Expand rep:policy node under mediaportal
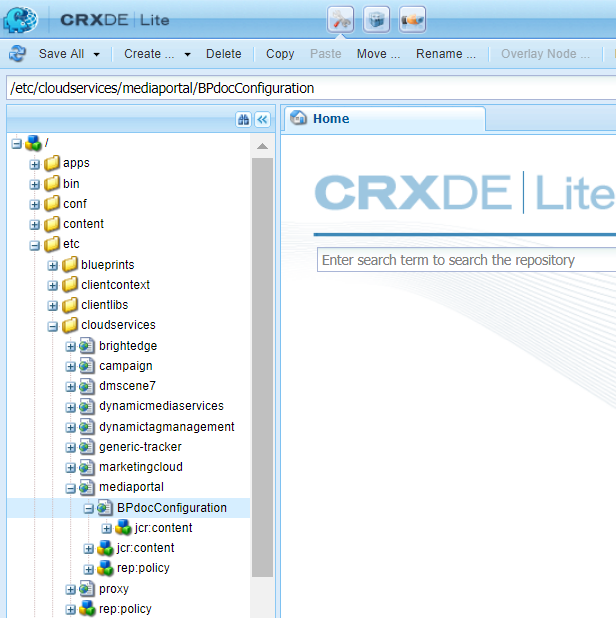The height and width of the screenshot is (618, 616). (x=89, y=570)
